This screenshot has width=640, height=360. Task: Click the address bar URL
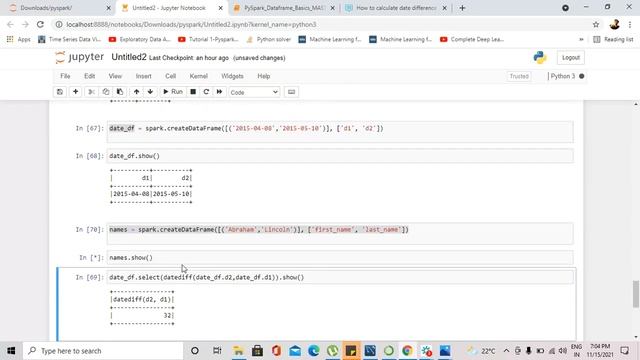[191, 24]
